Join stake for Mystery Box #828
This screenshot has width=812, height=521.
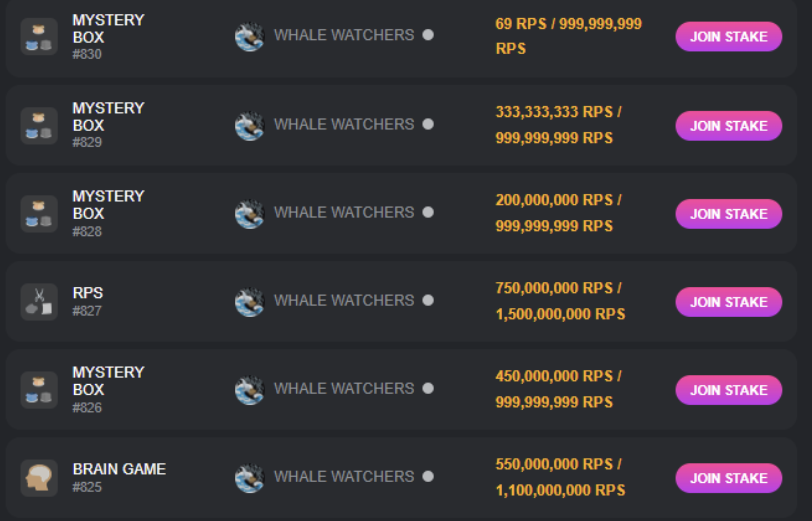tap(728, 214)
